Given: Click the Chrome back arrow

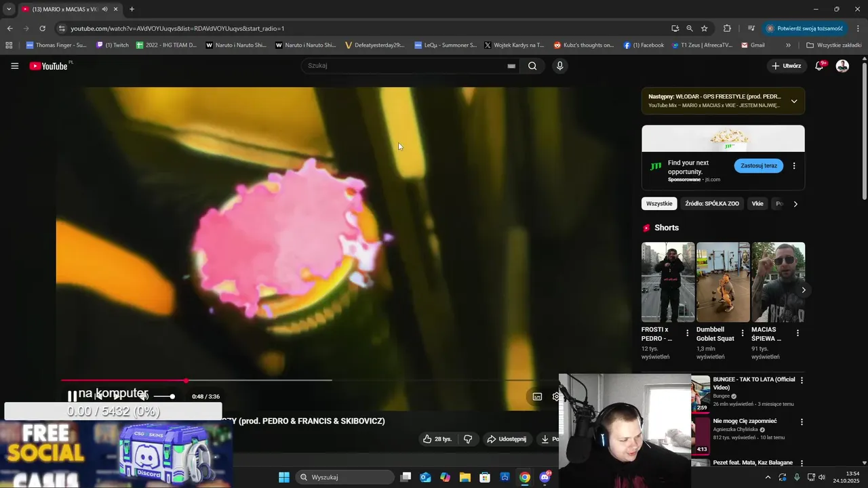Looking at the screenshot, I should click(x=9, y=28).
